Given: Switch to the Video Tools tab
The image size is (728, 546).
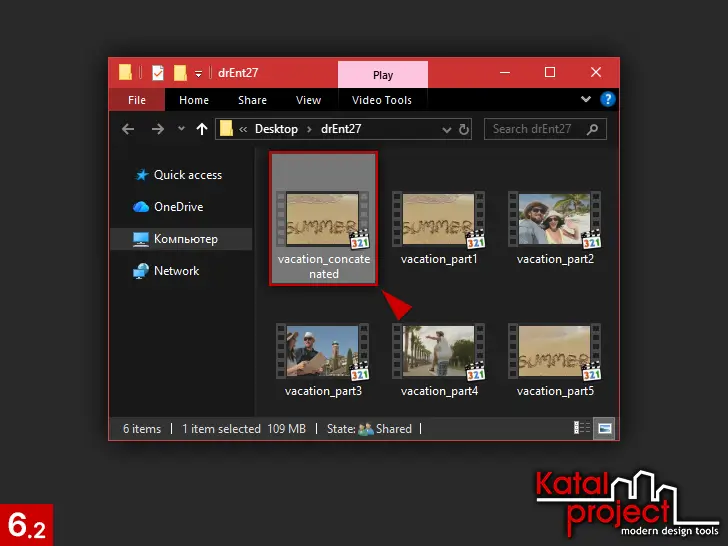Looking at the screenshot, I should (x=382, y=100).
